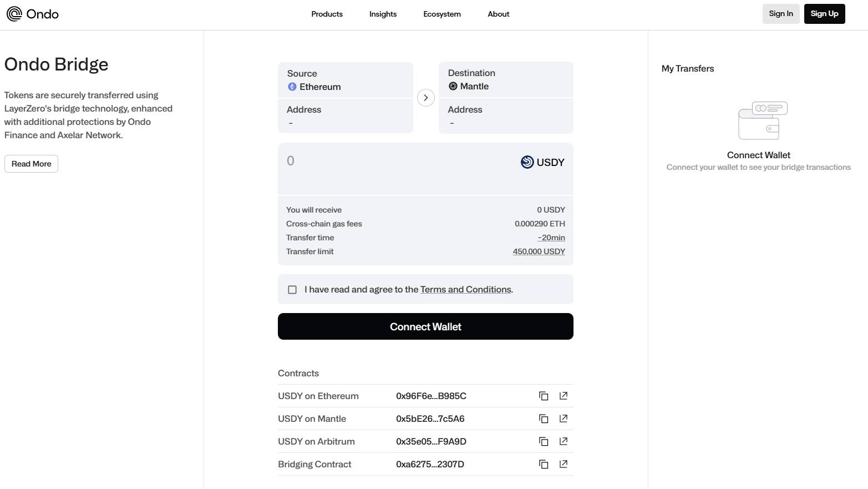Click the address 0x96F6e...B985C
The height and width of the screenshot is (489, 868).
pos(431,396)
